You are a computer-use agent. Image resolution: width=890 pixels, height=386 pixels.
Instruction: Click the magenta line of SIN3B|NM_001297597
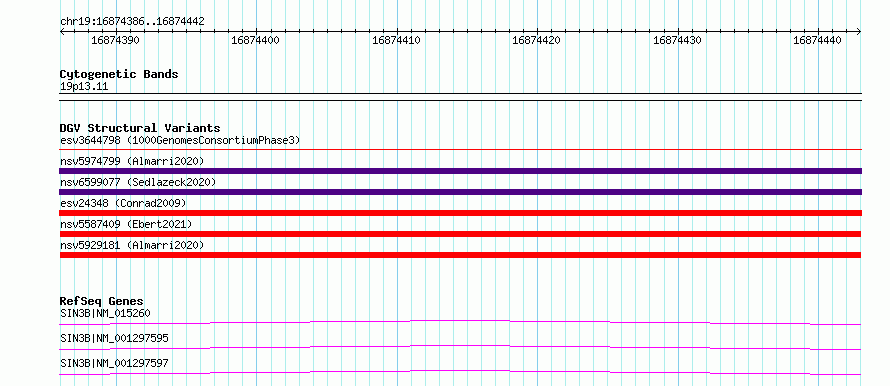[x=460, y=372]
